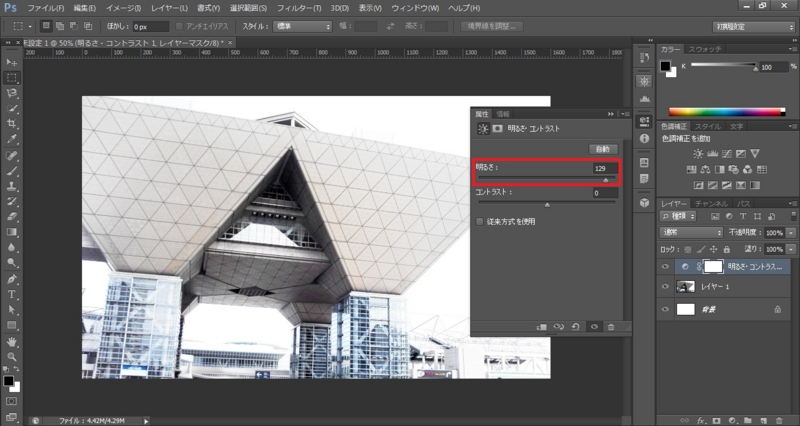Switch to the チャンネル tab

pos(711,204)
